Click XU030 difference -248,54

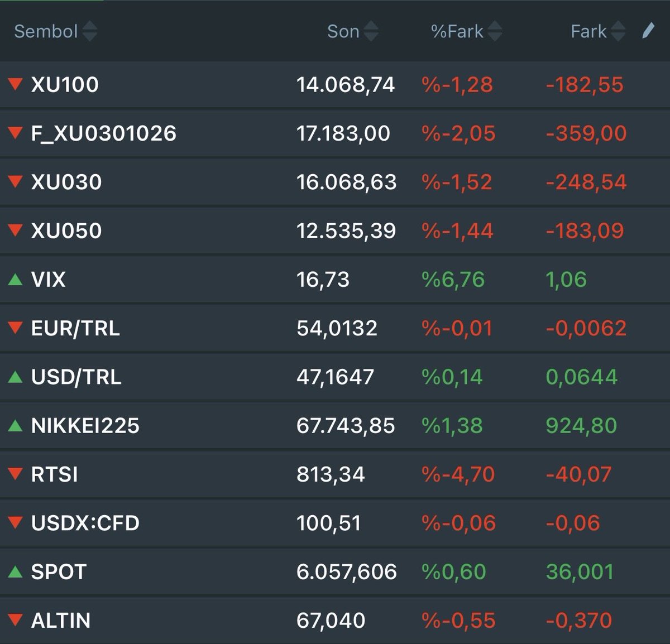pyautogui.click(x=586, y=182)
